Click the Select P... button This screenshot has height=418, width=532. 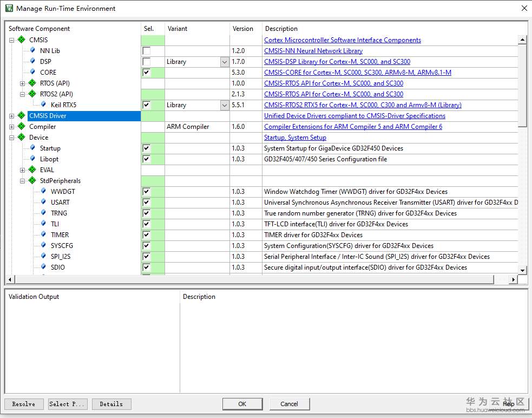click(x=68, y=404)
